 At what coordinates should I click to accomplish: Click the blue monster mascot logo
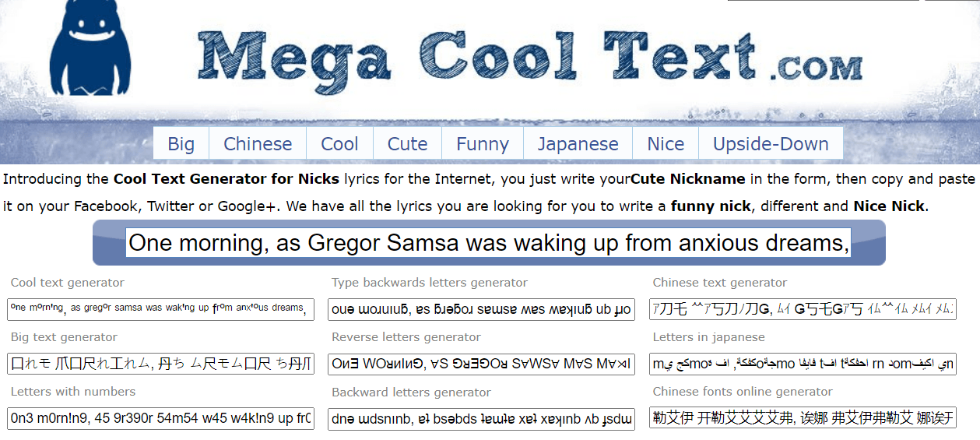pos(90,48)
